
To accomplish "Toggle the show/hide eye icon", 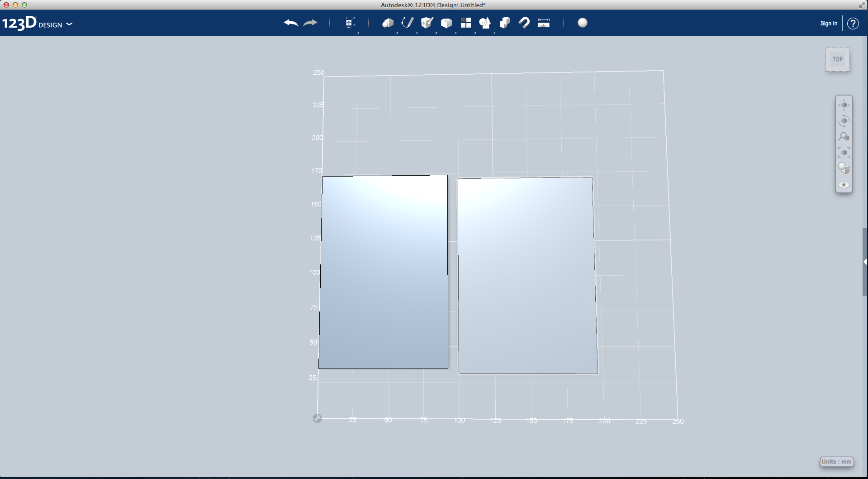I will click(844, 185).
